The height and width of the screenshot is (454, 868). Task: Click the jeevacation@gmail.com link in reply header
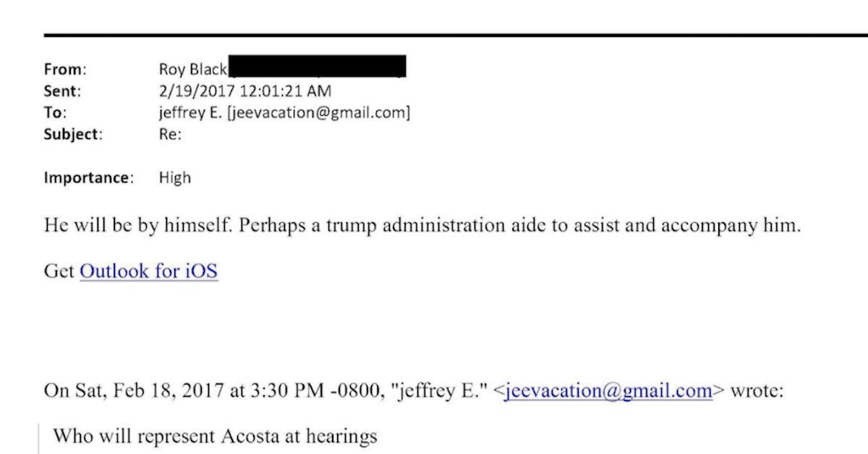[x=609, y=391]
